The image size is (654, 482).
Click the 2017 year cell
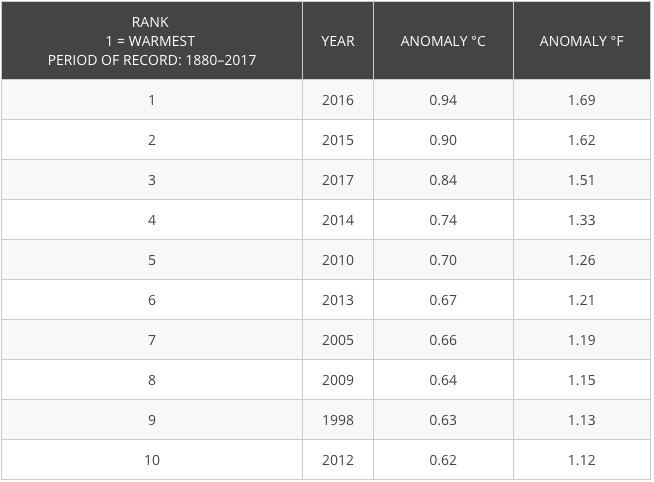[x=338, y=180]
